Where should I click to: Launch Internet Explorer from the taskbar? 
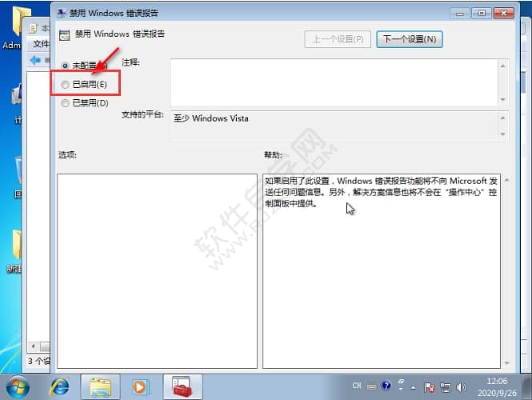click(60, 386)
